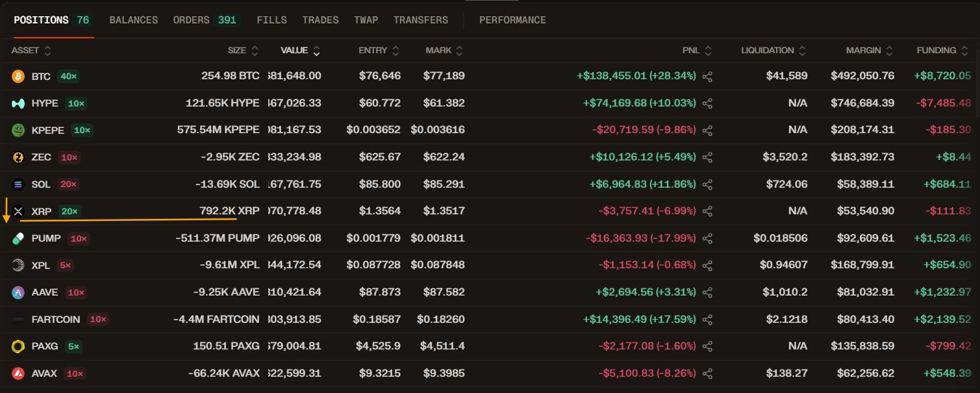Click the FARTCOIN entry price $0.18587
The width and height of the screenshot is (980, 393).
[377, 320]
